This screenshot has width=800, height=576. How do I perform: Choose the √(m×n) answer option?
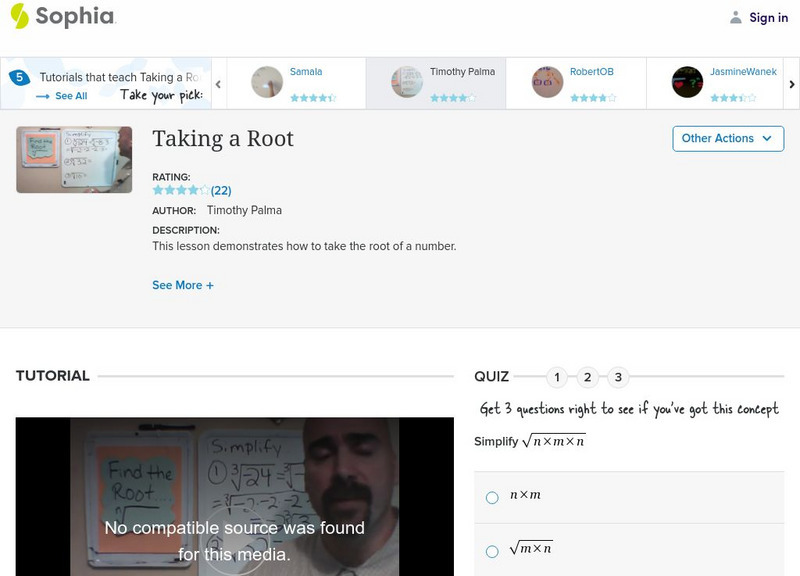(x=491, y=549)
